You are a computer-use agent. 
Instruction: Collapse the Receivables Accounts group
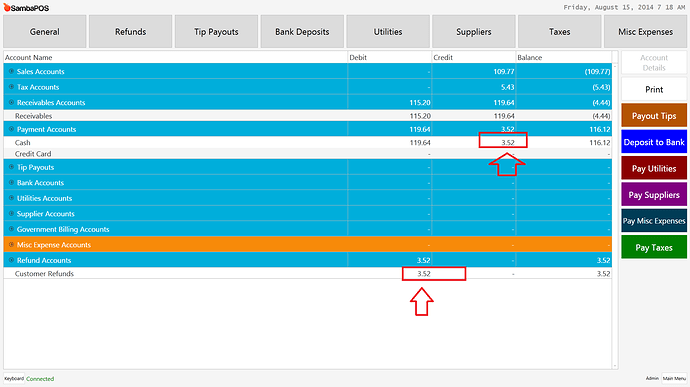coord(11,103)
